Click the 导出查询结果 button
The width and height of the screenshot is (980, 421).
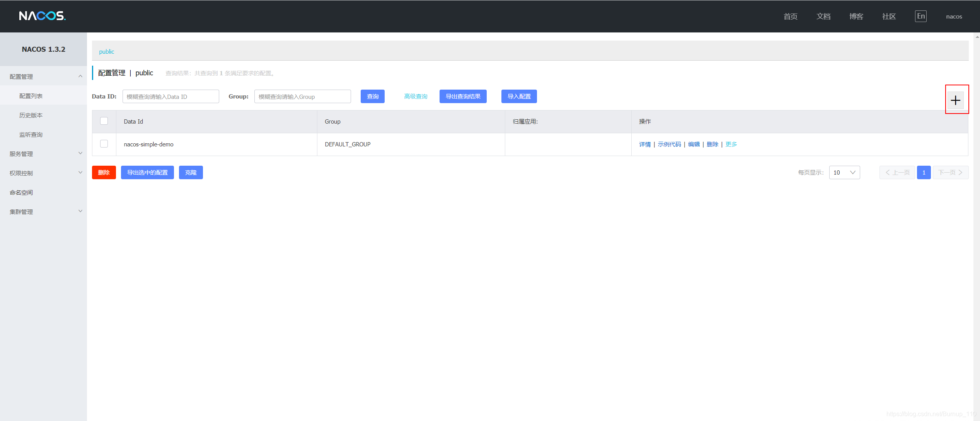463,96
